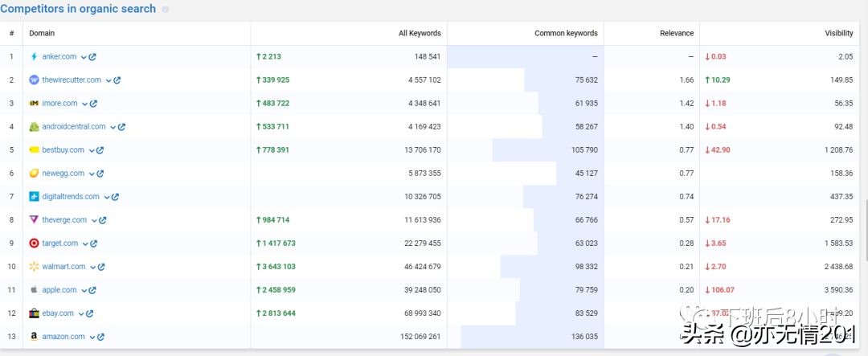The width and height of the screenshot is (868, 356).
Task: Expand the dropdown arrow next to thewirecutter.com
Action: [x=108, y=80]
